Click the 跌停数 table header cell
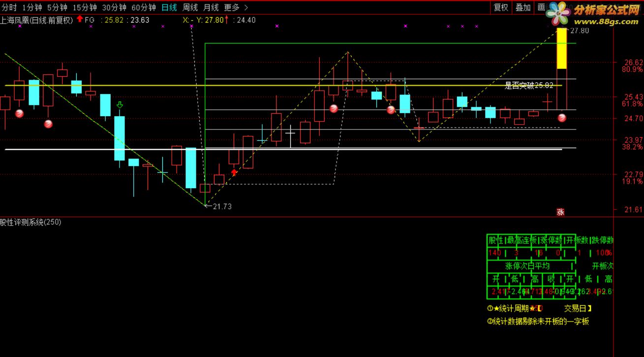This screenshot has height=357, width=644. 603,240
